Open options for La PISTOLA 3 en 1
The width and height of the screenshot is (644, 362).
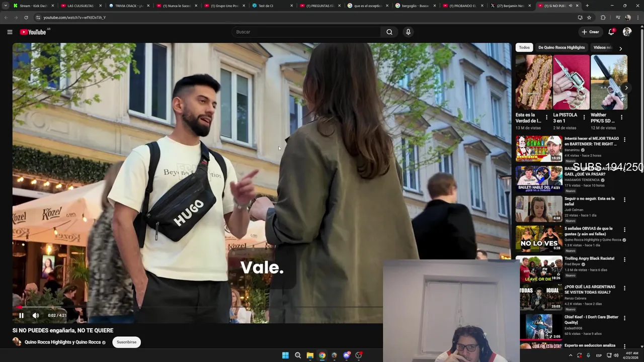[x=584, y=117]
